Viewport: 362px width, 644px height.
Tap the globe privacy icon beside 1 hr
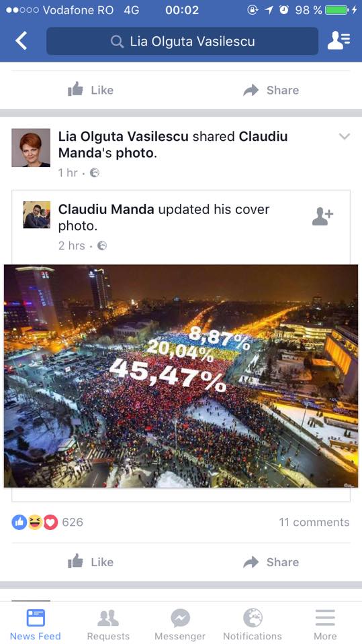(95, 173)
